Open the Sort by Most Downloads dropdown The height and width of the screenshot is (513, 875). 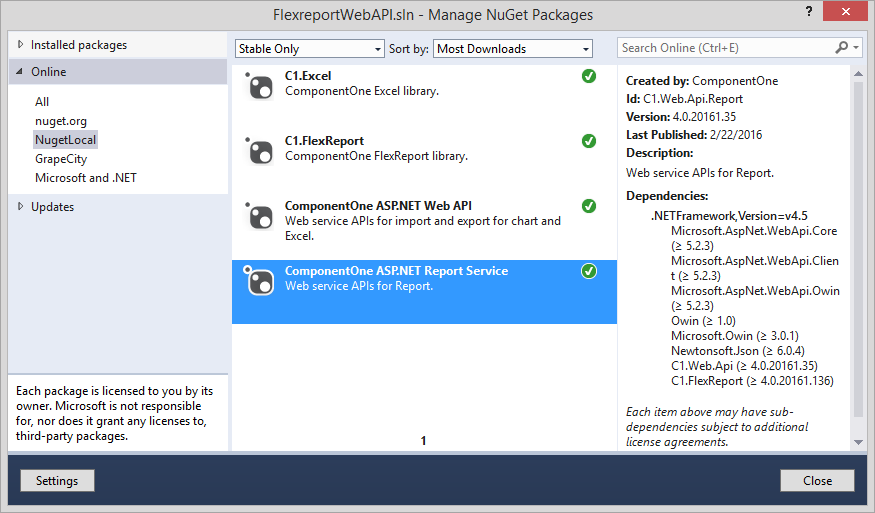[514, 49]
